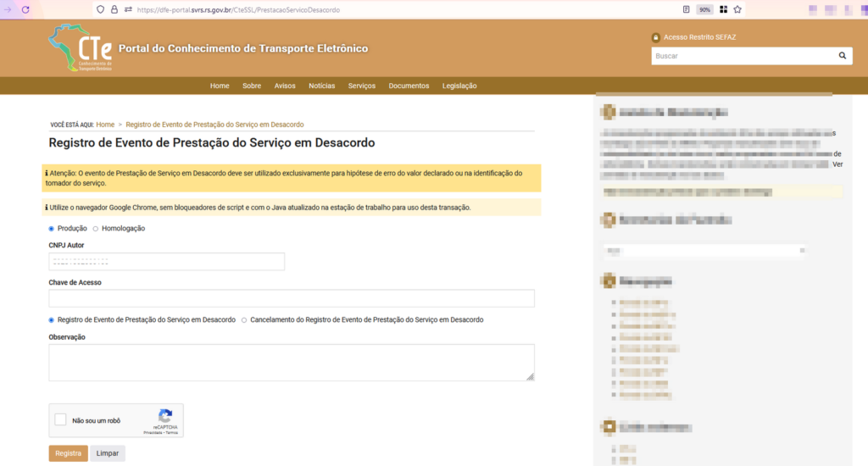Image resolution: width=868 pixels, height=466 pixels.
Task: Click the CTe portal logo
Action: coord(79,48)
